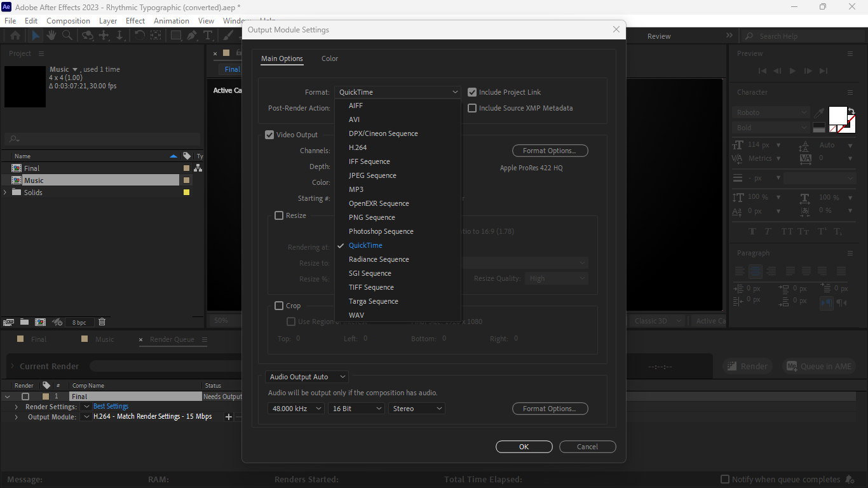
Task: Jump to first frame in Preview panel
Action: pyautogui.click(x=763, y=71)
